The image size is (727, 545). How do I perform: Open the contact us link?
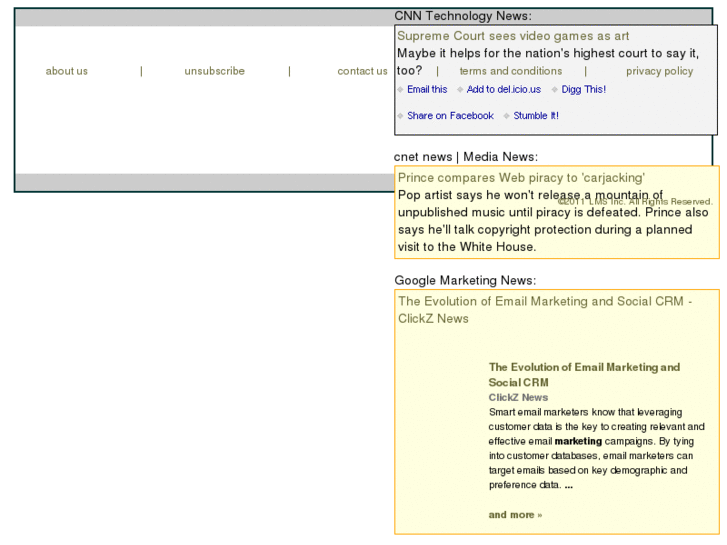pos(362,71)
